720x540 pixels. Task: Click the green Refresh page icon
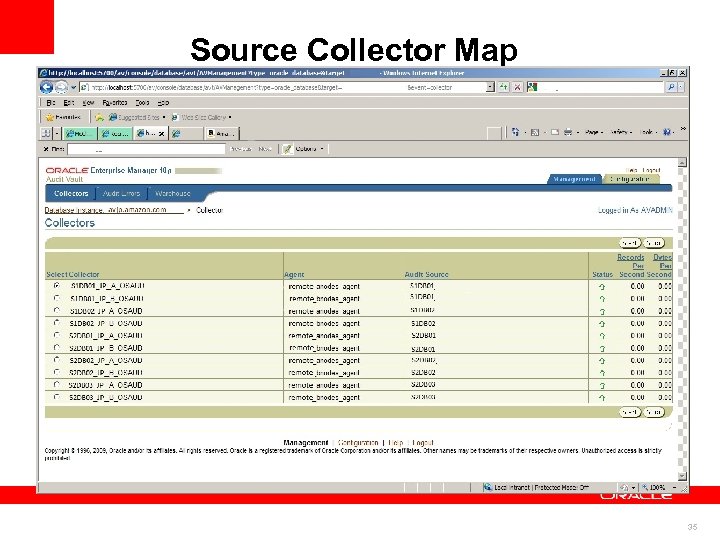point(504,87)
